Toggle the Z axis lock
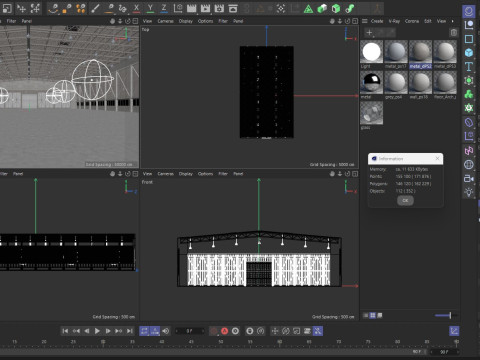Screen dimensions: 480x360 click(x=164, y=8)
